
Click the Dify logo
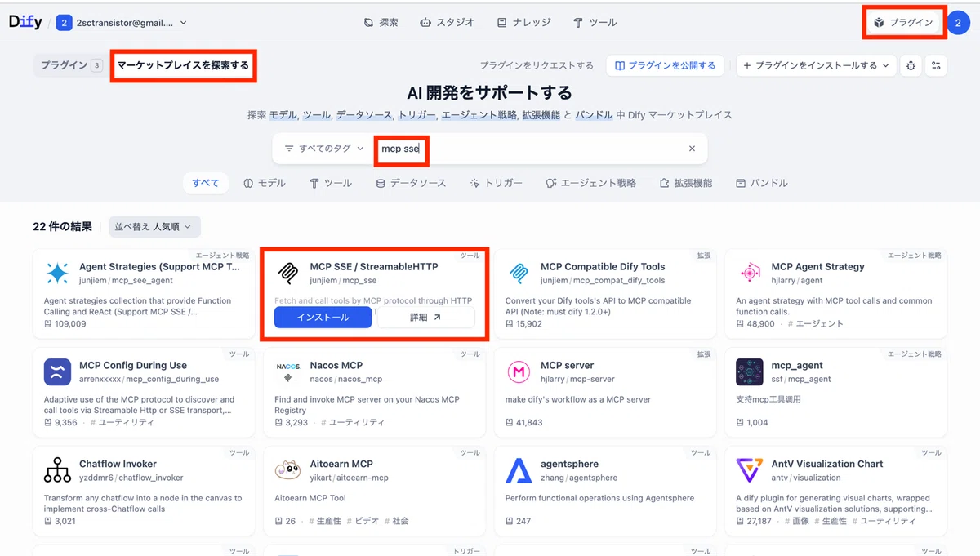[x=25, y=23]
